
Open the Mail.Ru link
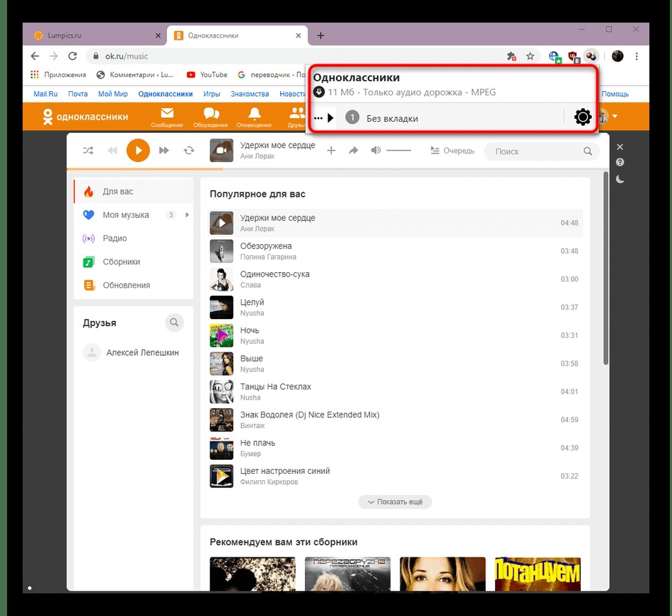45,94
